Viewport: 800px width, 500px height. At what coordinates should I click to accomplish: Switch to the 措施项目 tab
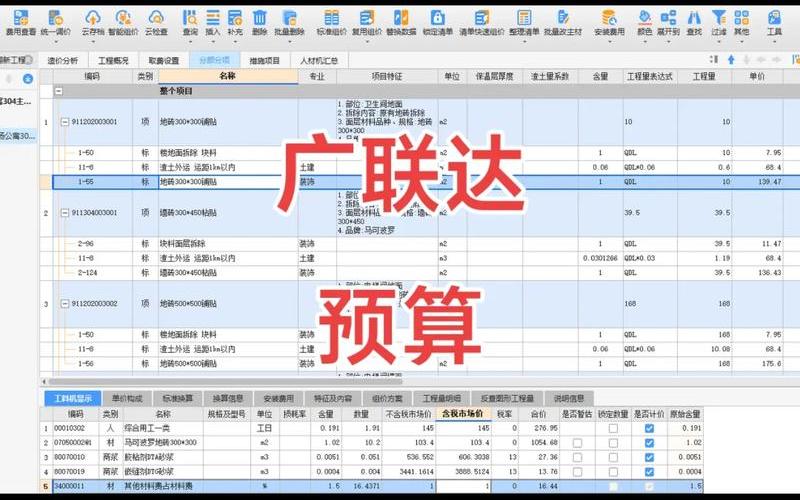coord(264,60)
